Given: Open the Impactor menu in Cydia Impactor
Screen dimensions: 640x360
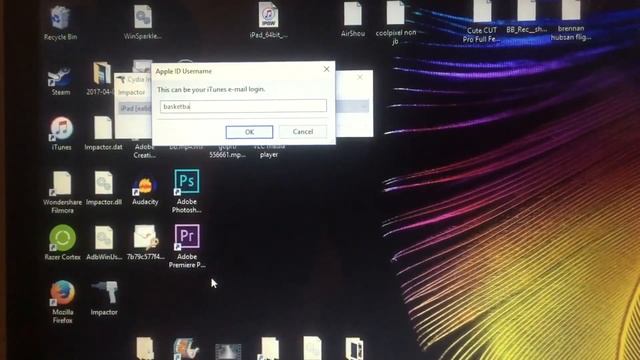Looking at the screenshot, I should tap(131, 93).
